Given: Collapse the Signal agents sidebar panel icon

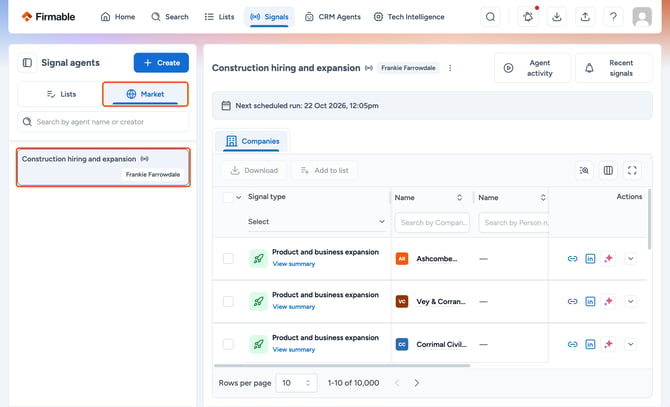Looking at the screenshot, I should (27, 63).
